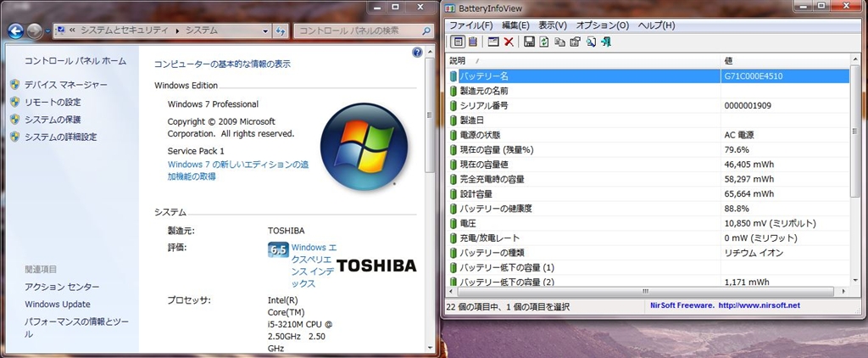The height and width of the screenshot is (358, 868).
Task: Copy selected items toolbar icon
Action: point(559,42)
